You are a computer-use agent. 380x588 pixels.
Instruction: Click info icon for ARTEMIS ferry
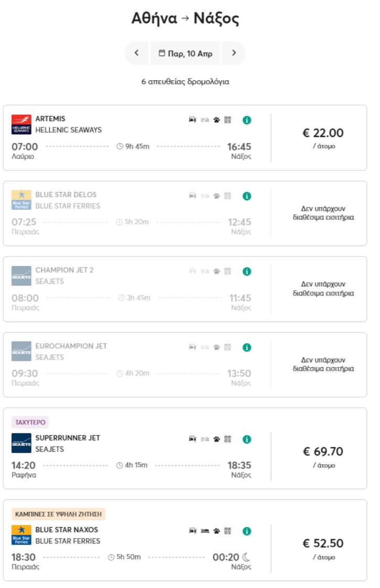pyautogui.click(x=247, y=120)
